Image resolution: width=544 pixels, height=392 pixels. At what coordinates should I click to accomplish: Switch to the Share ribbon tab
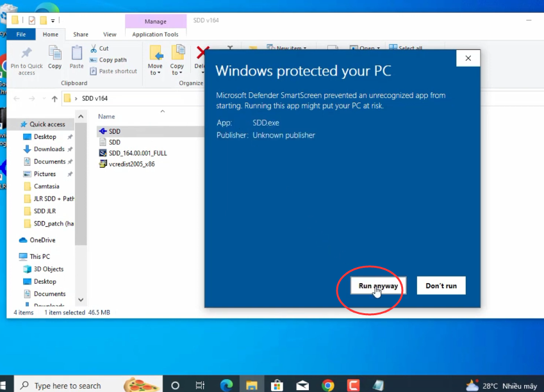tap(81, 35)
